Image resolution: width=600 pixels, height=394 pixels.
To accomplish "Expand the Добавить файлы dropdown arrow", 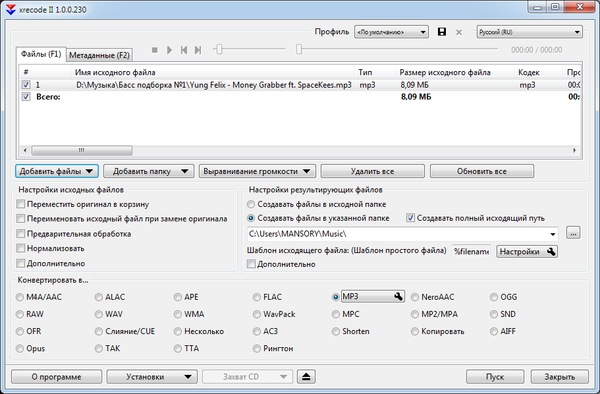I will (89, 171).
